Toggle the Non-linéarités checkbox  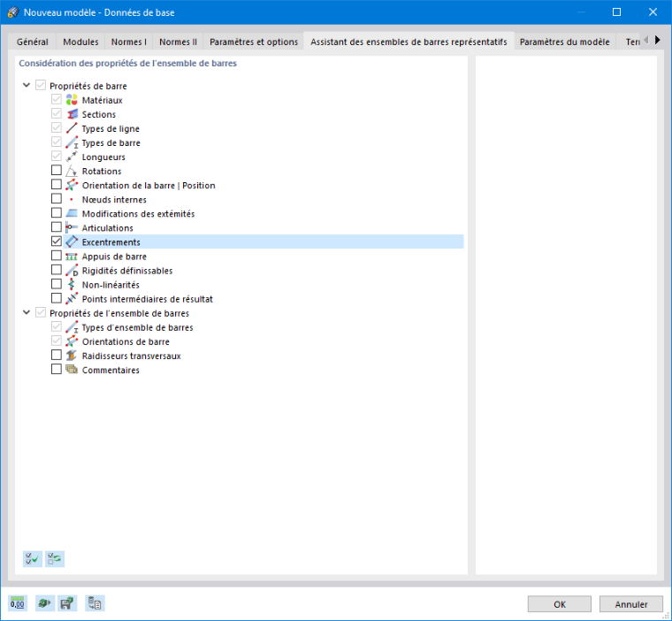click(x=56, y=284)
